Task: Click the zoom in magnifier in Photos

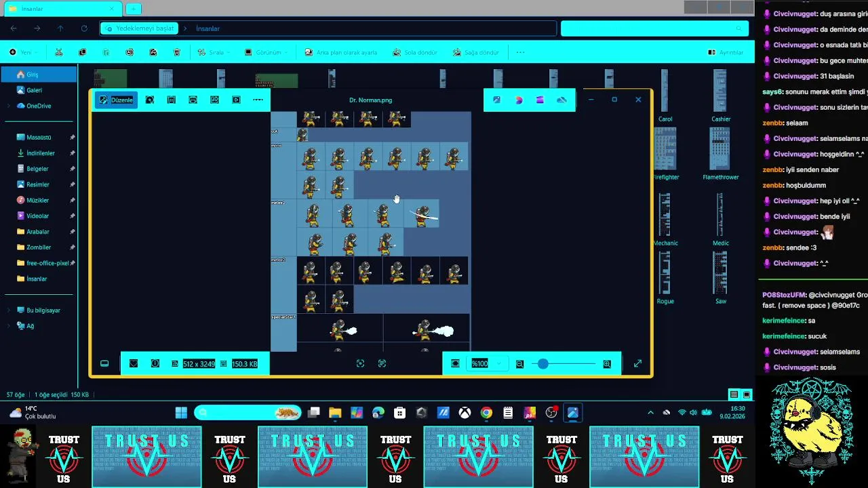Action: pos(607,364)
